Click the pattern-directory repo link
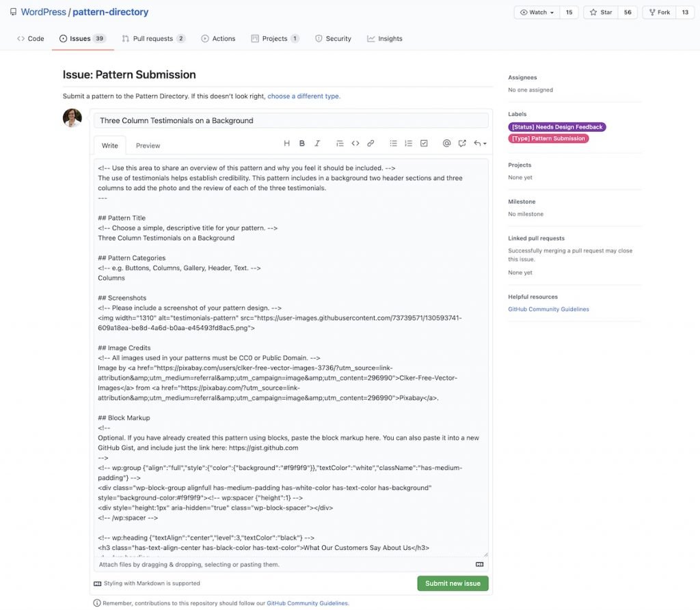 pyautogui.click(x=110, y=12)
